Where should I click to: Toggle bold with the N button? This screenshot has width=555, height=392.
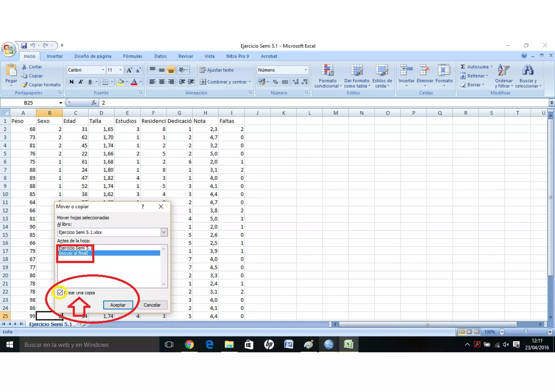(71, 82)
